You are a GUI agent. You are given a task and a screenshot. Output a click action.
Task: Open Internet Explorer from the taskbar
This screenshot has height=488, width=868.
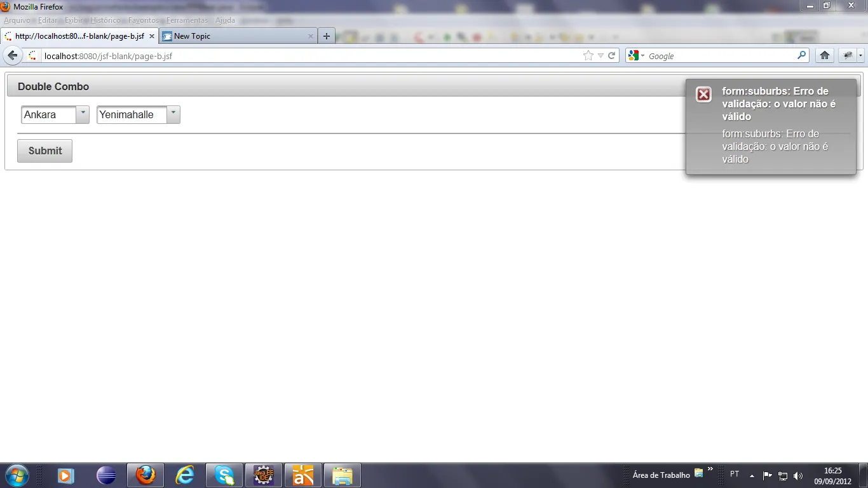(x=185, y=475)
